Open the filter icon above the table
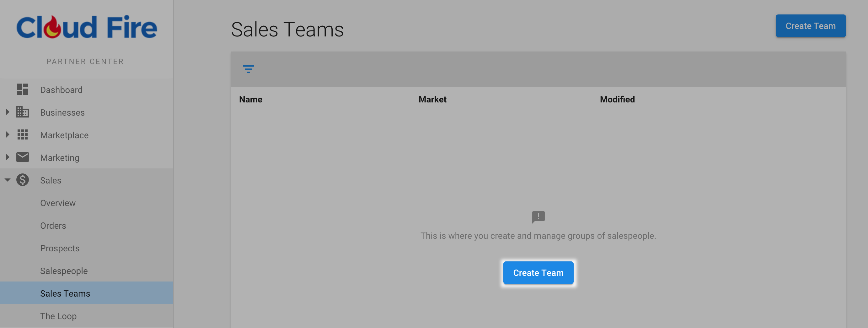 click(248, 69)
